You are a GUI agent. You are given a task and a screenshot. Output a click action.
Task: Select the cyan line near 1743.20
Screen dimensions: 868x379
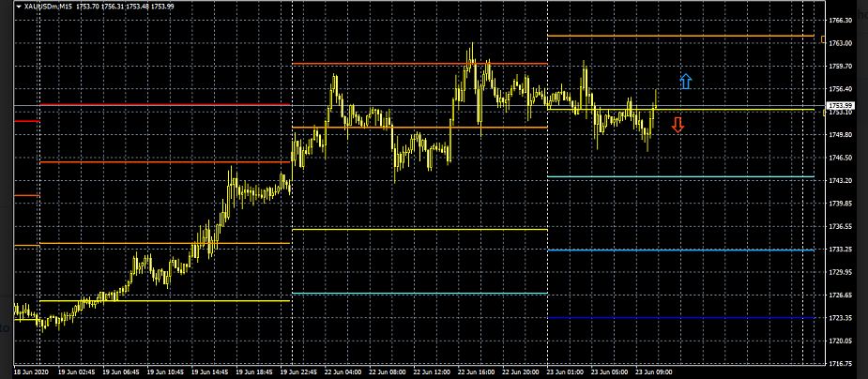tap(679, 176)
